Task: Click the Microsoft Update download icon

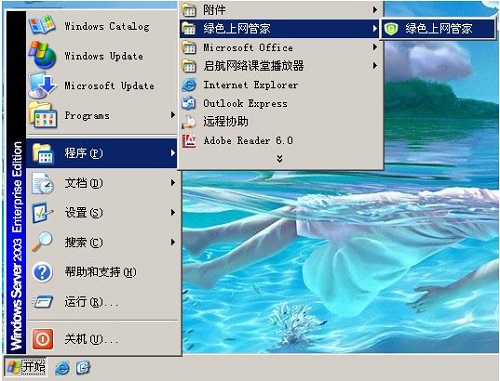Action: (42, 85)
